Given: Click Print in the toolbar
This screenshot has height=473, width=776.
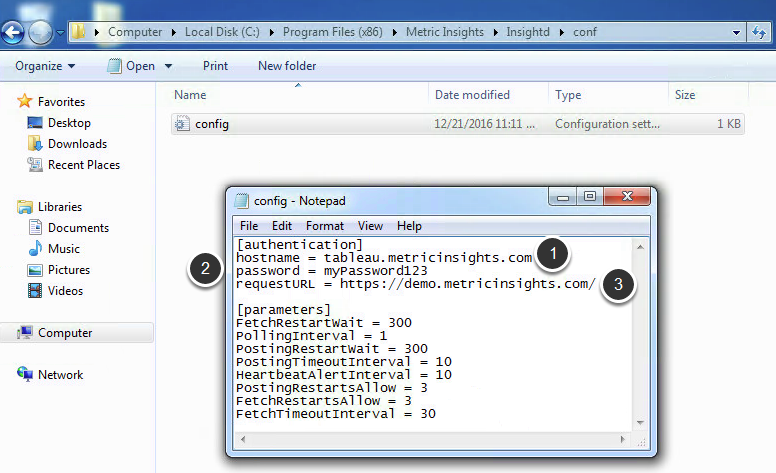Looking at the screenshot, I should pos(215,66).
